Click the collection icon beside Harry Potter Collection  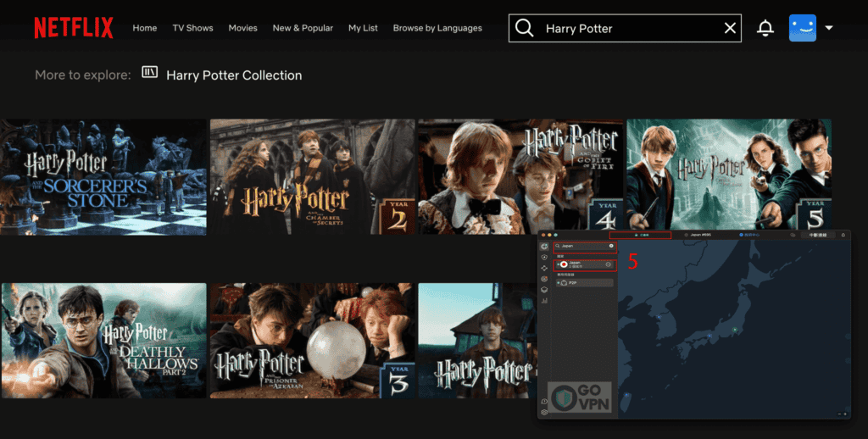click(x=149, y=72)
